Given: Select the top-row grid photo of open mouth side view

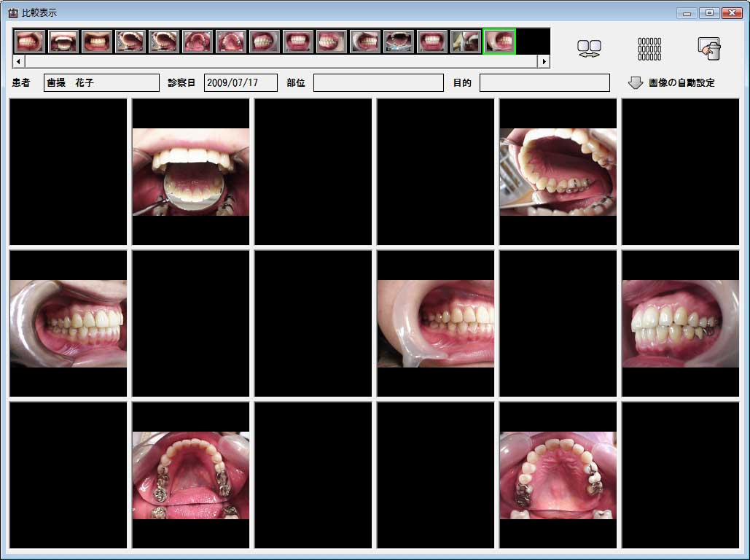Looking at the screenshot, I should (558, 172).
